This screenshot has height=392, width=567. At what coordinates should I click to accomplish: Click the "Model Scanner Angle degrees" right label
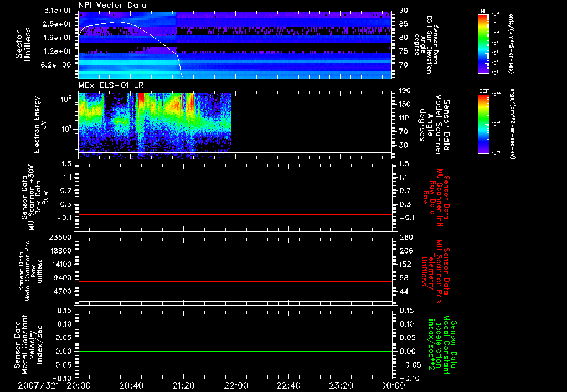pyautogui.click(x=434, y=125)
